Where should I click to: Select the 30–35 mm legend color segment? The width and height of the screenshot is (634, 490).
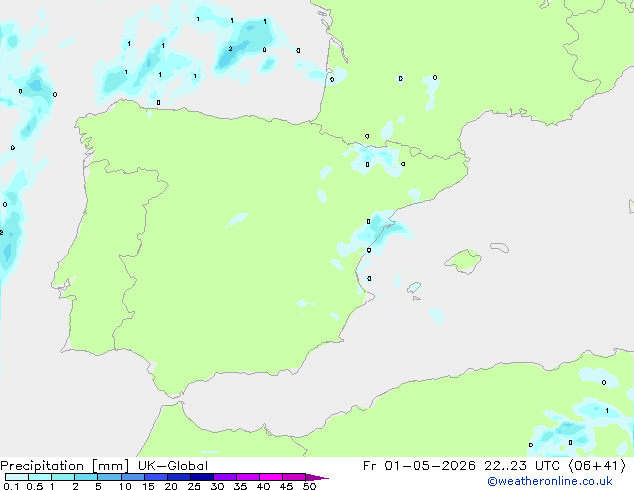tap(225, 477)
